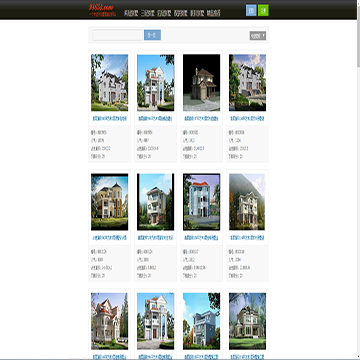The height and width of the screenshot is (360, 360).
Task: Open the mountain-backdrop villa thumbnail, second row
Action: point(247,202)
